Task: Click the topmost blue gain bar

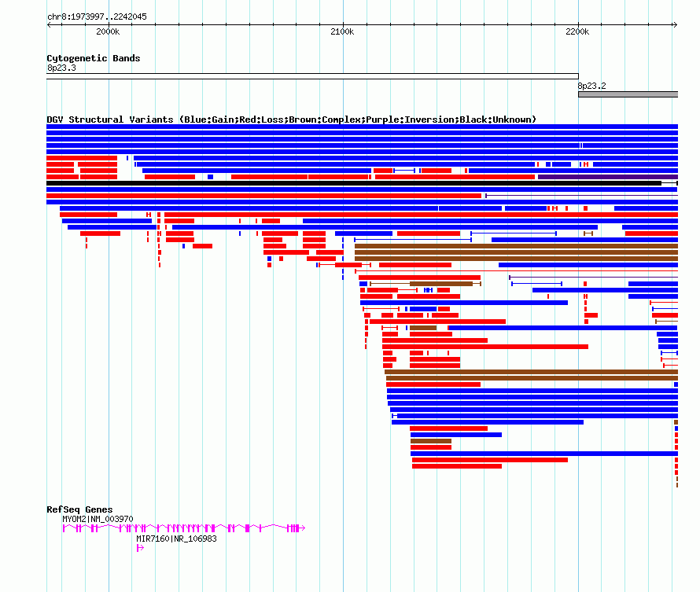Action: [x=362, y=127]
